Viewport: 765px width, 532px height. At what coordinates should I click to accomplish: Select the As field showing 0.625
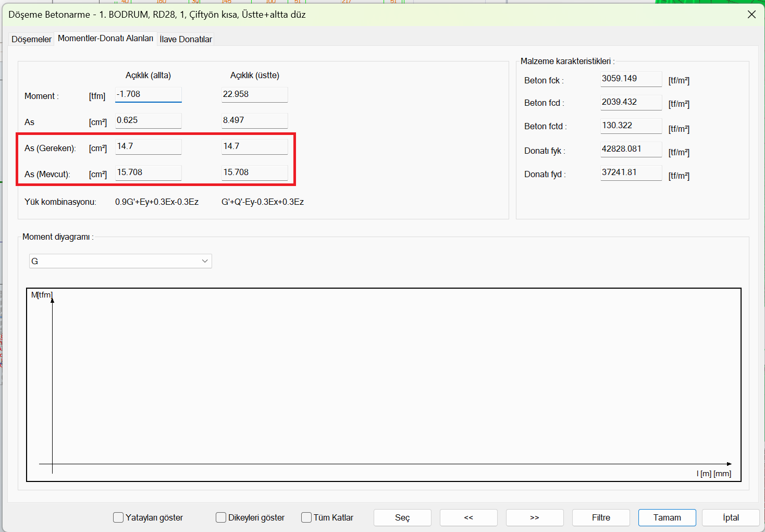point(149,120)
